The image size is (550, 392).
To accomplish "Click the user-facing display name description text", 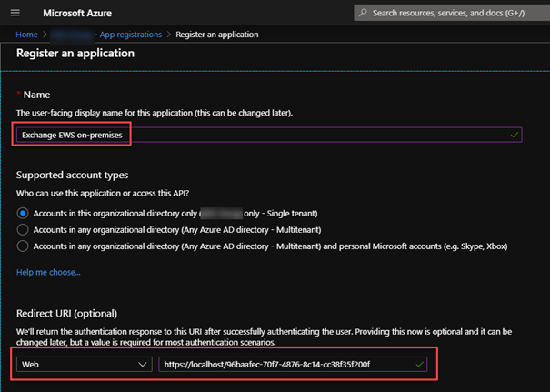I will [x=155, y=113].
